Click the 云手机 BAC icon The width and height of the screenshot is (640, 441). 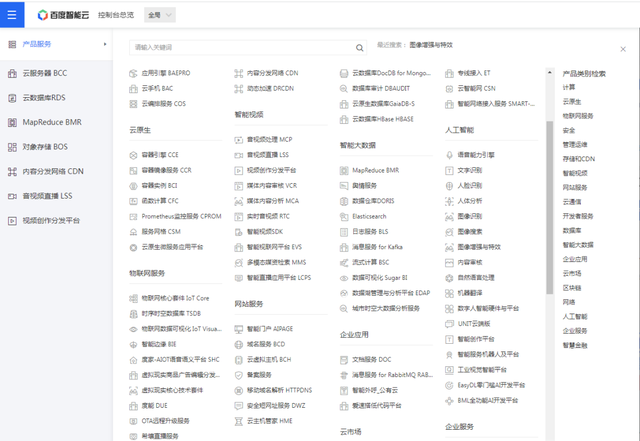(x=133, y=89)
